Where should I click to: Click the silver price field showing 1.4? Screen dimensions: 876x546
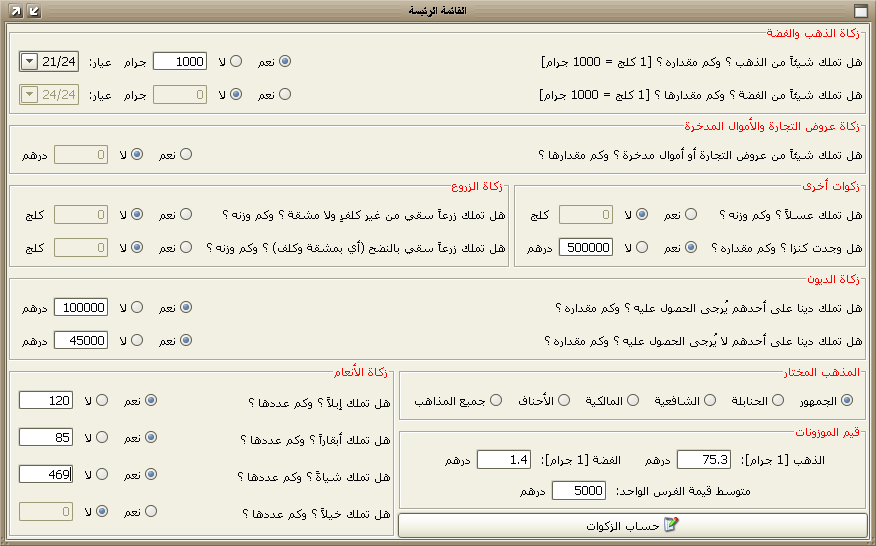click(504, 460)
